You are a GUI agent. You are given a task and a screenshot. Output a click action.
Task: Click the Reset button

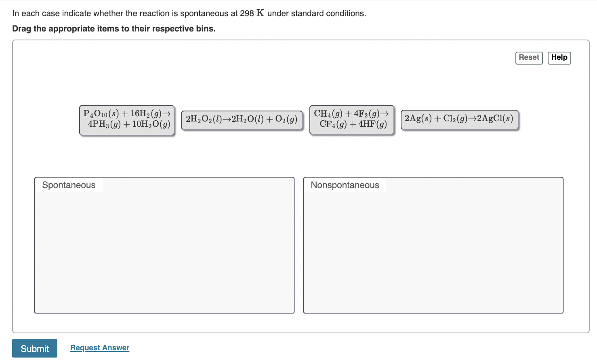[x=529, y=57]
